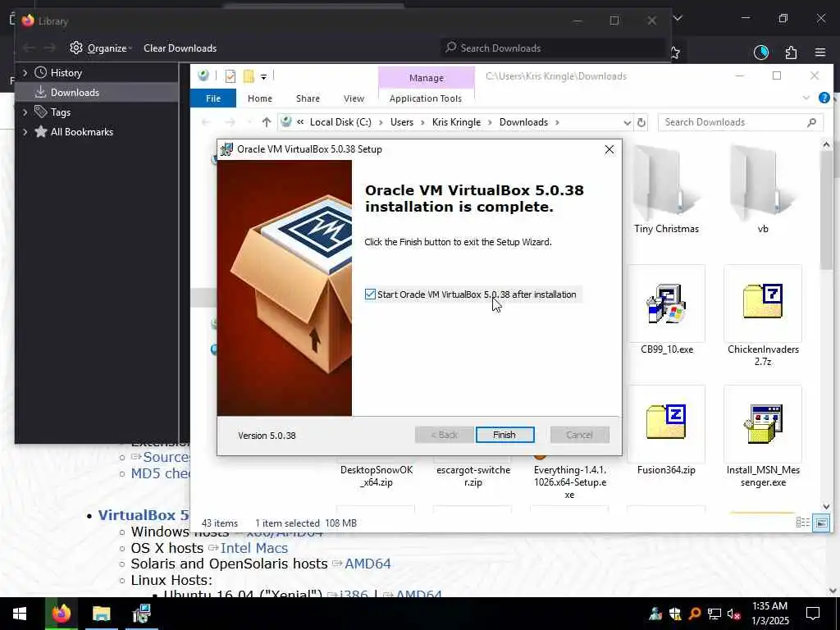
Task: Click the Up arrow in Explorer
Action: click(x=267, y=122)
